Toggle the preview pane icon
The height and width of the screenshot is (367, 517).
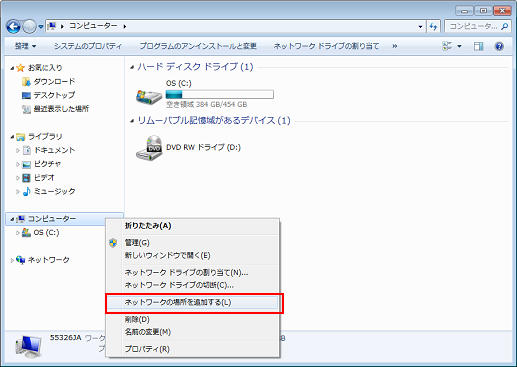tap(479, 46)
